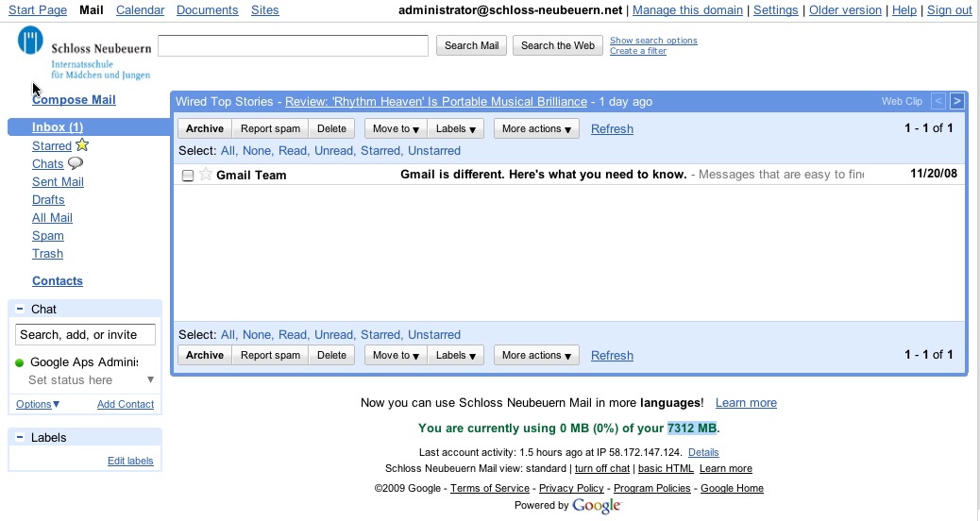The width and height of the screenshot is (980, 521).
Task: Open the Set status here dropdown
Action: pos(150,380)
